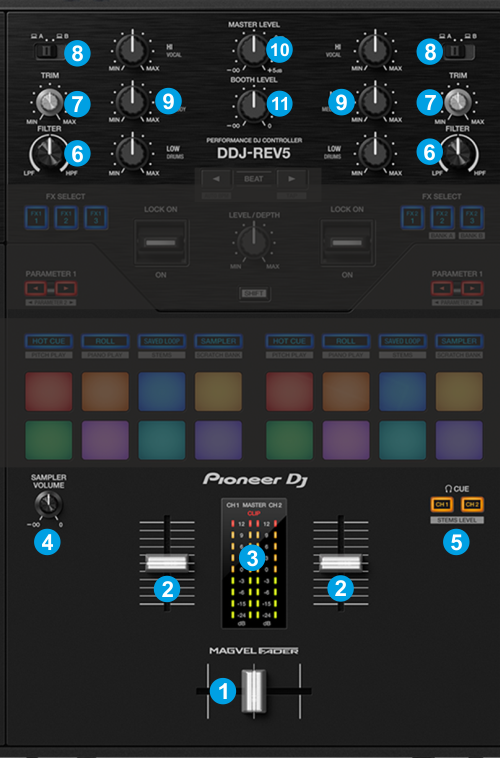Select SAMPLER mode on right deck
Viewport: 500px width, 758px height.
(x=459, y=341)
